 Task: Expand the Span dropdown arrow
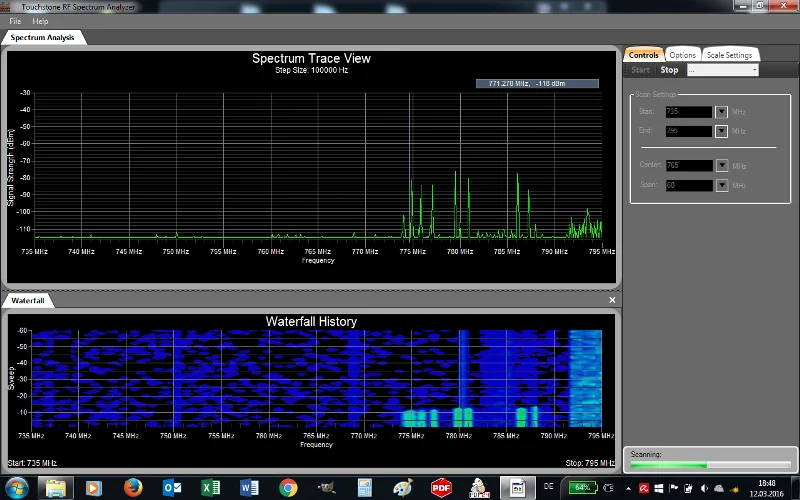pos(721,185)
